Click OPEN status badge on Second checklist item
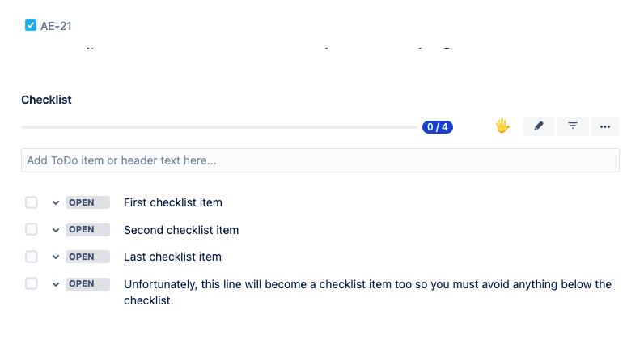644x349 pixels. (x=87, y=230)
